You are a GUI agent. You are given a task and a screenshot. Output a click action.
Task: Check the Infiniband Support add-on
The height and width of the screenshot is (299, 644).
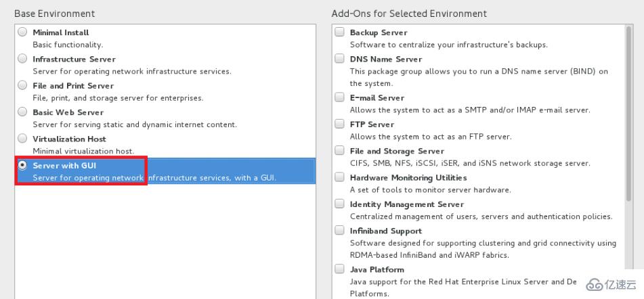[340, 231]
